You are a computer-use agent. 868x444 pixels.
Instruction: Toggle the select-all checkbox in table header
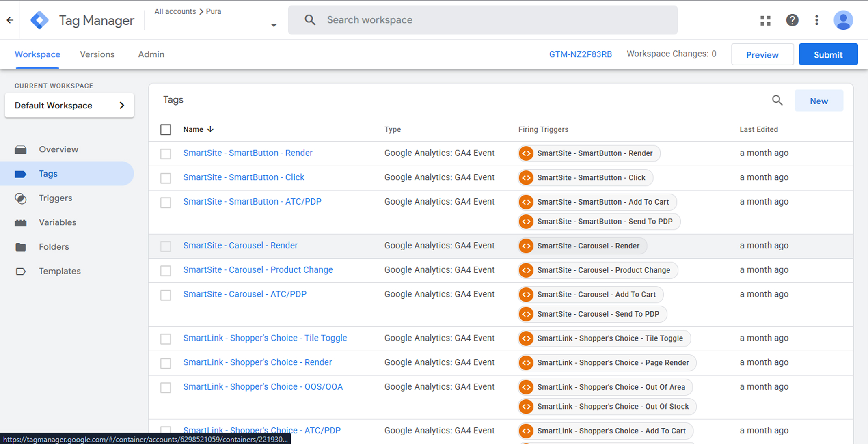[166, 130]
